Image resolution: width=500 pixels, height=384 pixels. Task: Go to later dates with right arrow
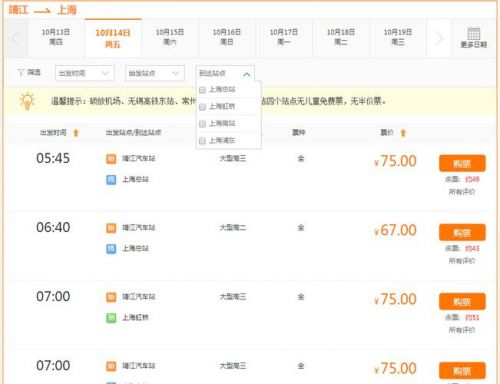[439, 38]
